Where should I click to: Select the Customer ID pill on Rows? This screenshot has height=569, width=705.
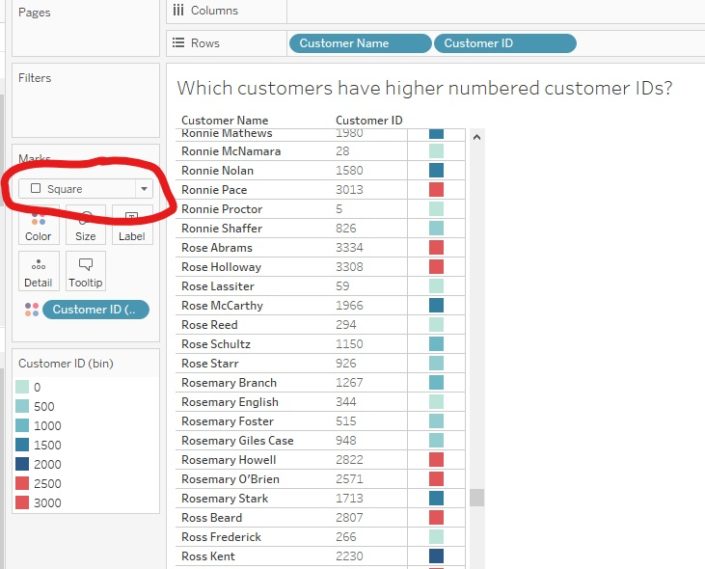click(x=505, y=44)
